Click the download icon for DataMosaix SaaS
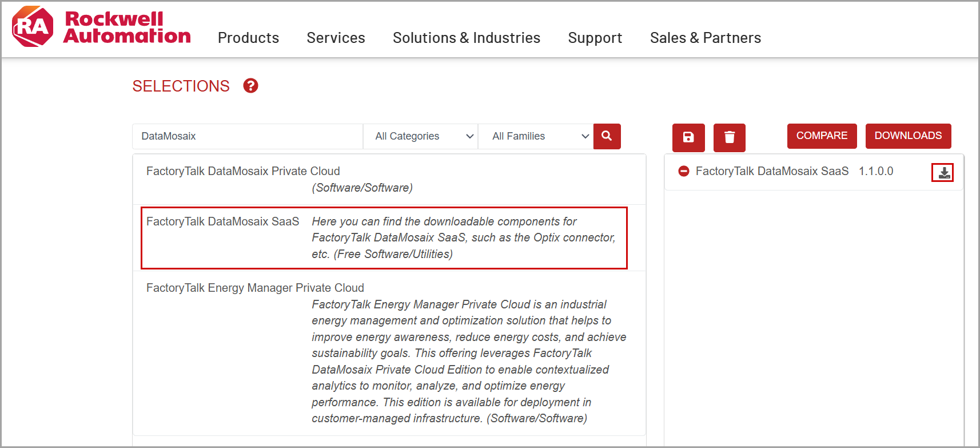The width and height of the screenshot is (980, 448). (942, 172)
